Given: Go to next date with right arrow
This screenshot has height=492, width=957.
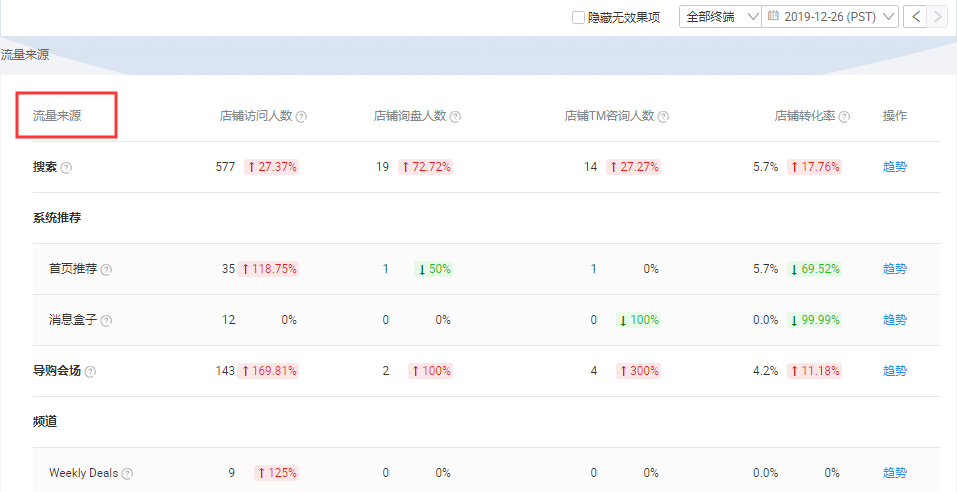Looking at the screenshot, I should 937,17.
